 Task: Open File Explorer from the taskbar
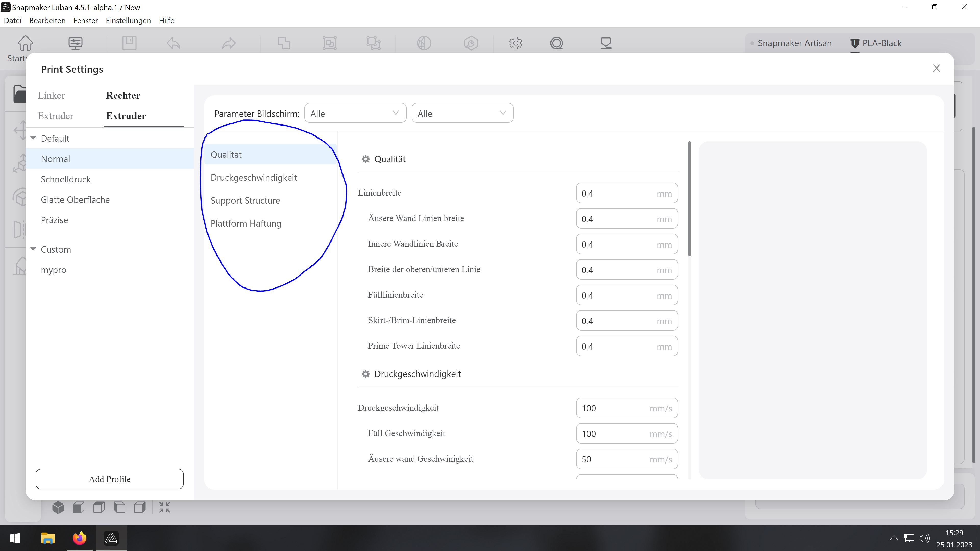coord(48,538)
